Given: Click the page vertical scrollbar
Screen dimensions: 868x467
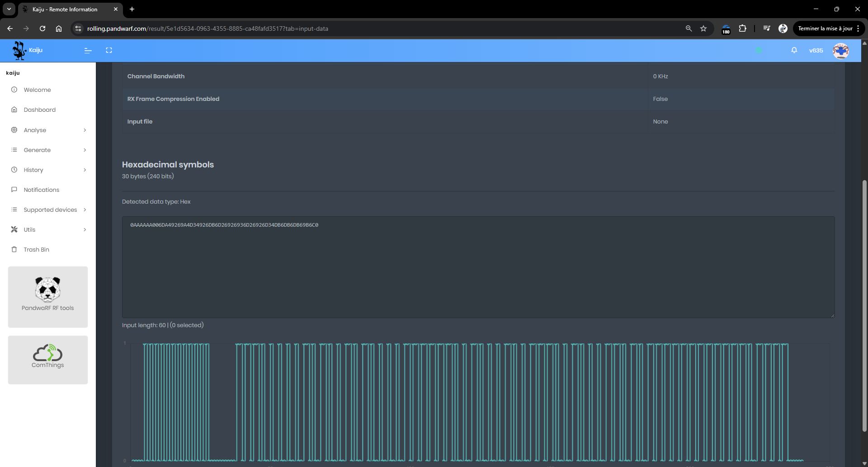Looking at the screenshot, I should click(x=864, y=305).
